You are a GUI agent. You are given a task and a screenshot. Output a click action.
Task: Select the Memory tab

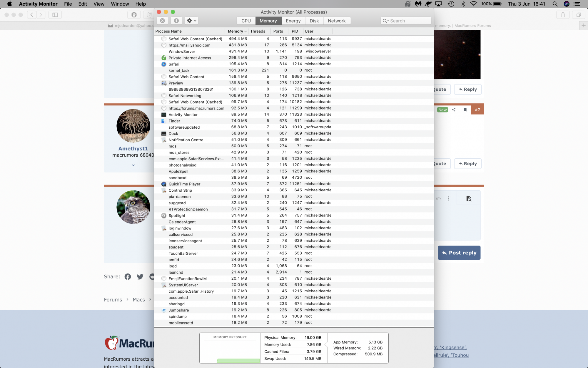click(x=268, y=21)
